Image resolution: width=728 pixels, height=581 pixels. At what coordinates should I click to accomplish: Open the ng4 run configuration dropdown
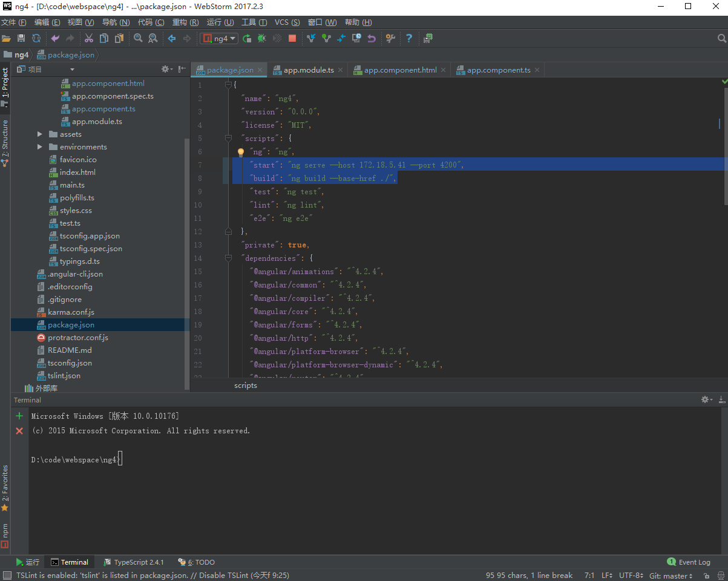pyautogui.click(x=219, y=38)
